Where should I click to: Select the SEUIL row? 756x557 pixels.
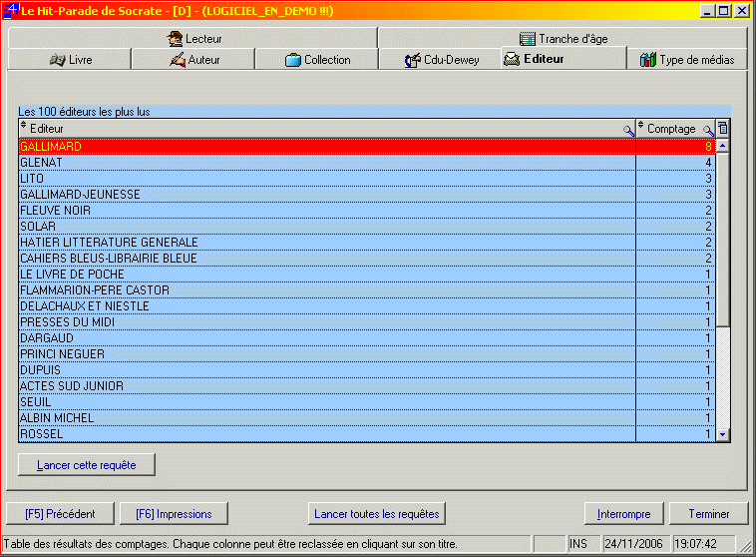[x=366, y=401]
